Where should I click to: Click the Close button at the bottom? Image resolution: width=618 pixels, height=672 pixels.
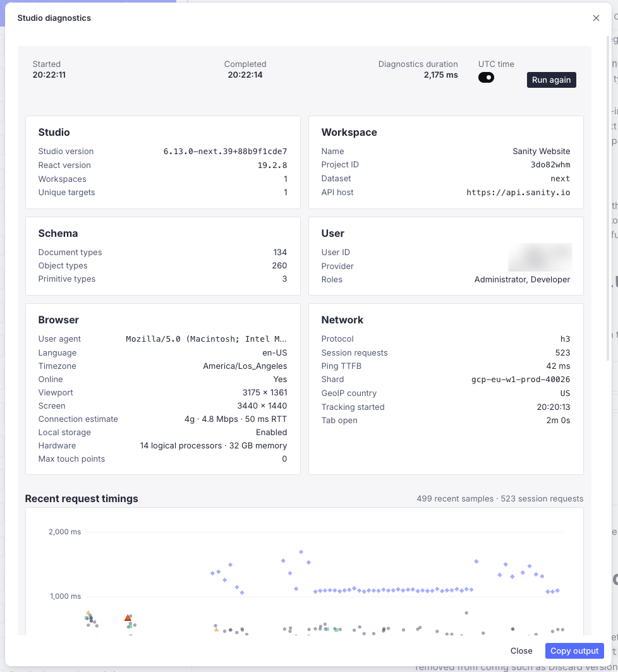pyautogui.click(x=521, y=651)
